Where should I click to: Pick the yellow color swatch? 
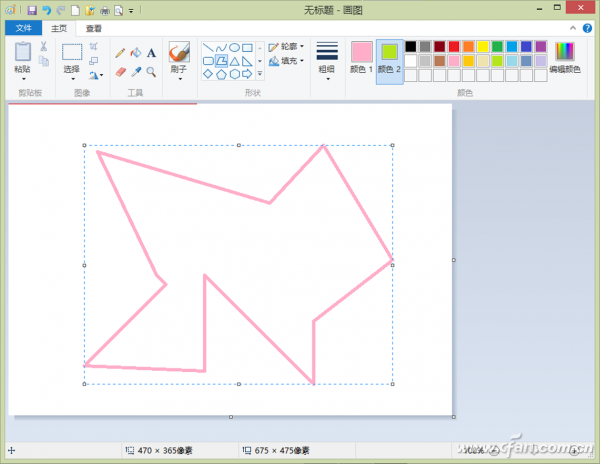coord(483,47)
